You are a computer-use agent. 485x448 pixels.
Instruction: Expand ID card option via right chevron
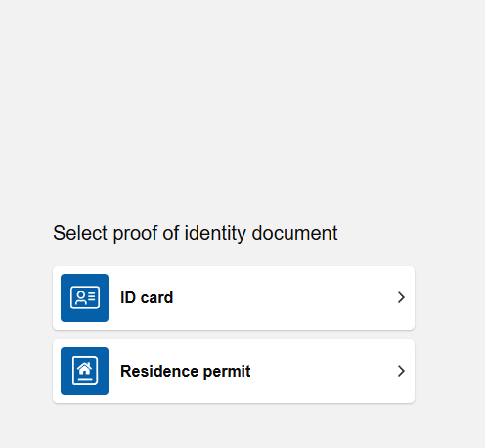point(401,297)
